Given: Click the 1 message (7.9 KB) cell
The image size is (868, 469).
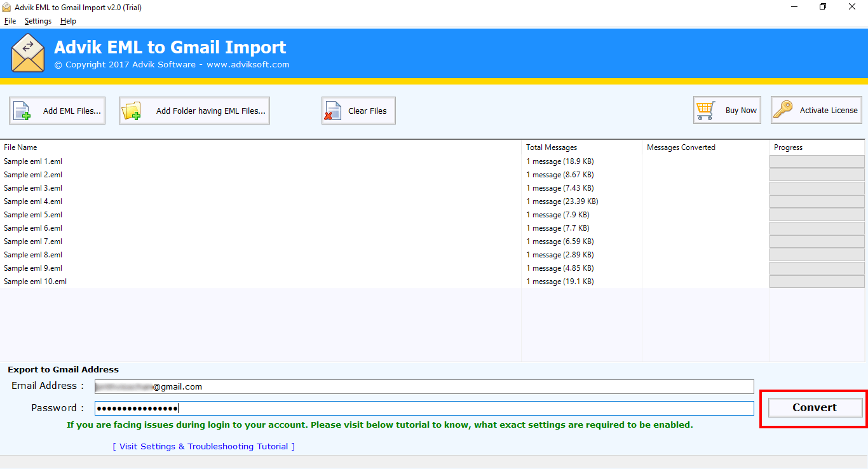Looking at the screenshot, I should coord(558,215).
